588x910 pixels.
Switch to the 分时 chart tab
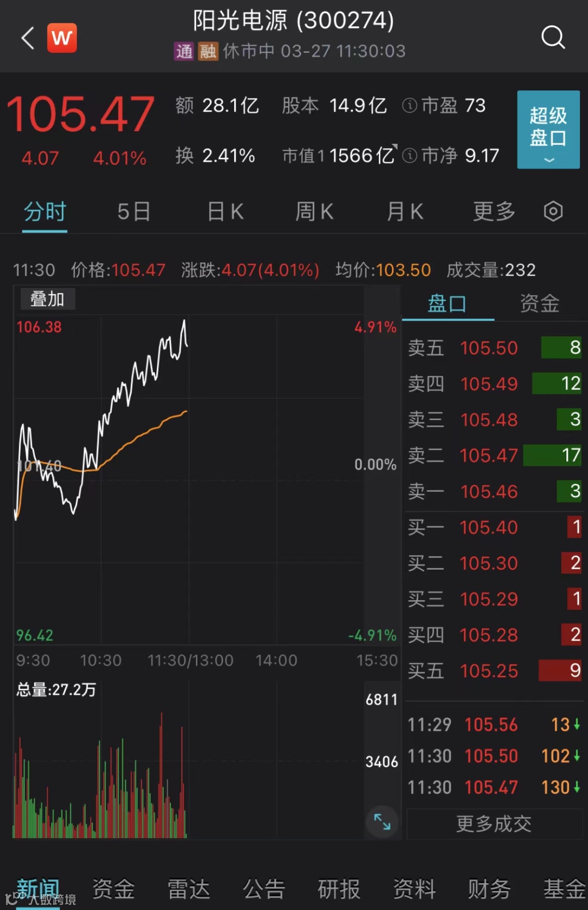(x=45, y=211)
